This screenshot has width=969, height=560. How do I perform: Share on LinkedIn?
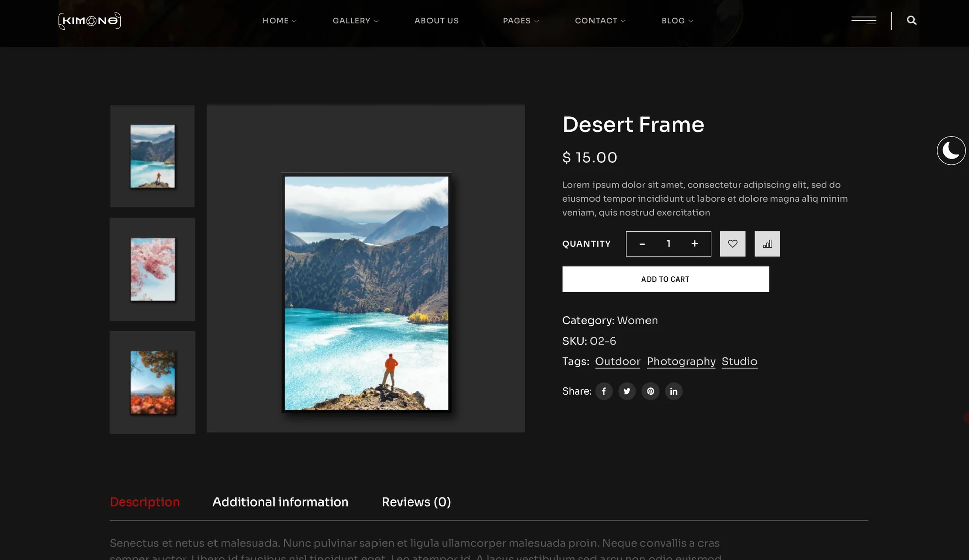click(674, 391)
